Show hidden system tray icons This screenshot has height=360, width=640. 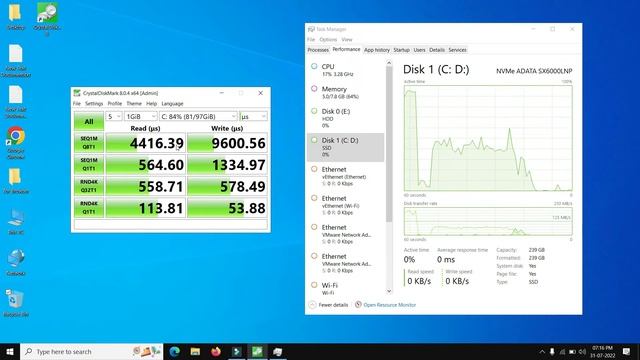pyautogui.click(x=542, y=351)
